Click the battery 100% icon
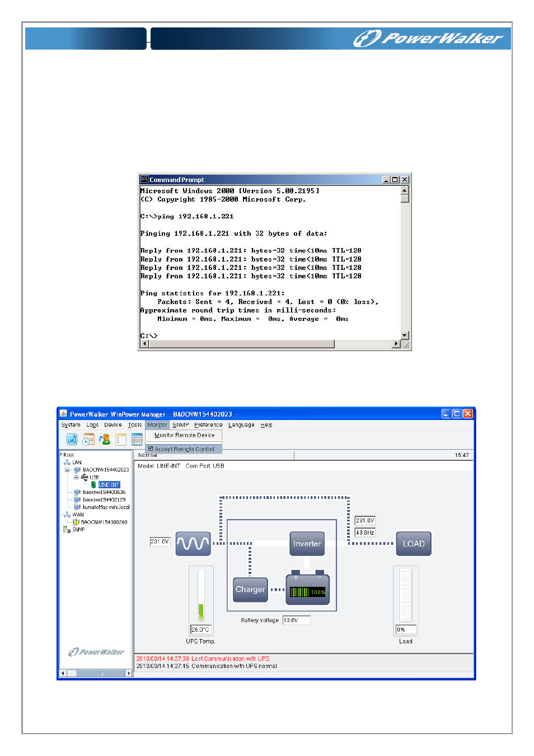This screenshot has width=534, height=756. tap(307, 588)
